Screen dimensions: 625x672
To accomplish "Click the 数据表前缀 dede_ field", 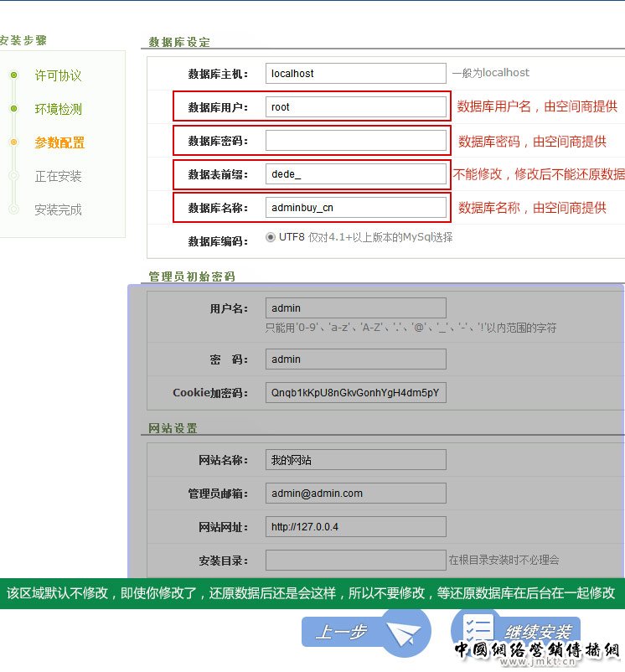I will [x=355, y=174].
